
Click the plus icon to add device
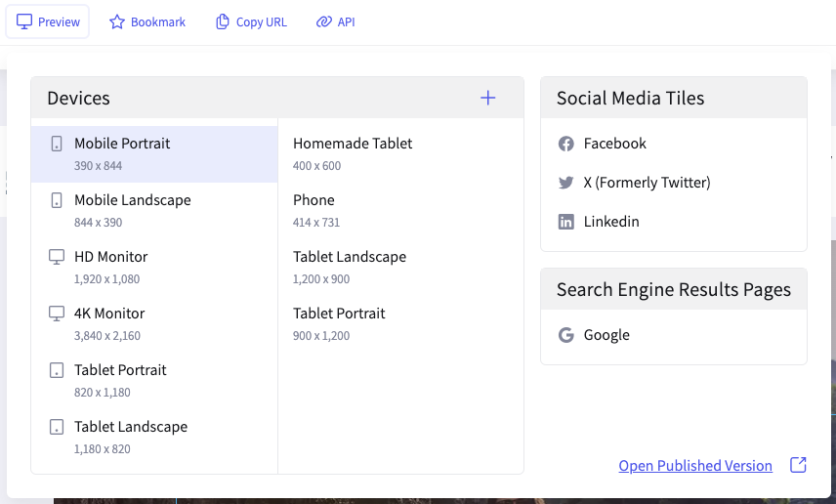coord(488,98)
